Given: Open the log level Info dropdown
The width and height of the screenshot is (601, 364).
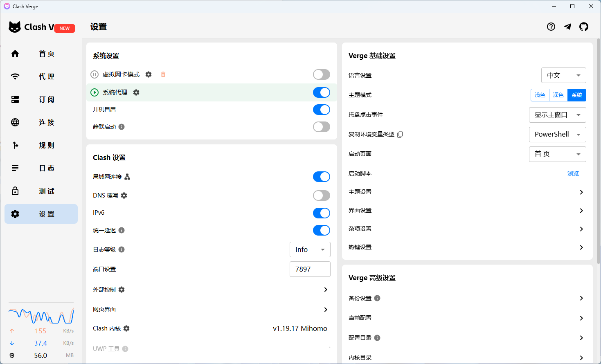Looking at the screenshot, I should (310, 249).
